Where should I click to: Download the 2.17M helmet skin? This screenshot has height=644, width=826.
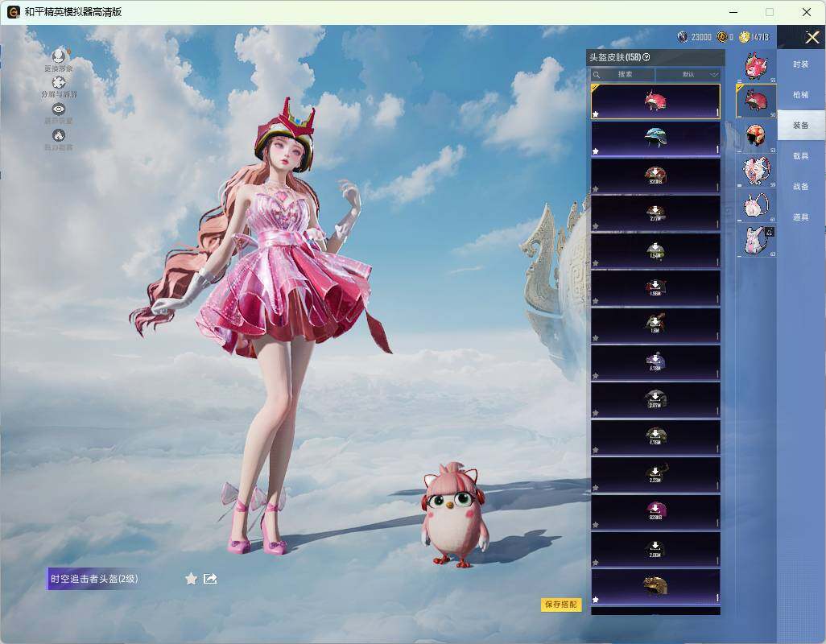pos(655,213)
